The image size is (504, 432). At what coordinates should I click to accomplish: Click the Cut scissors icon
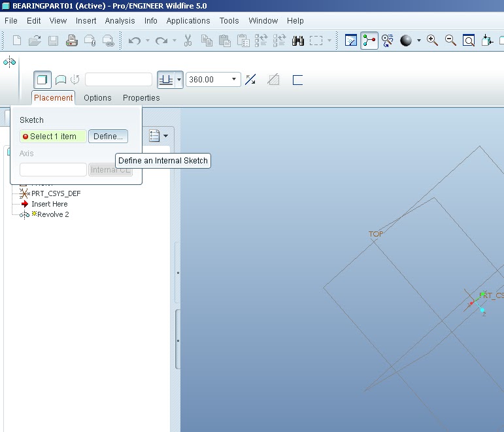click(188, 41)
